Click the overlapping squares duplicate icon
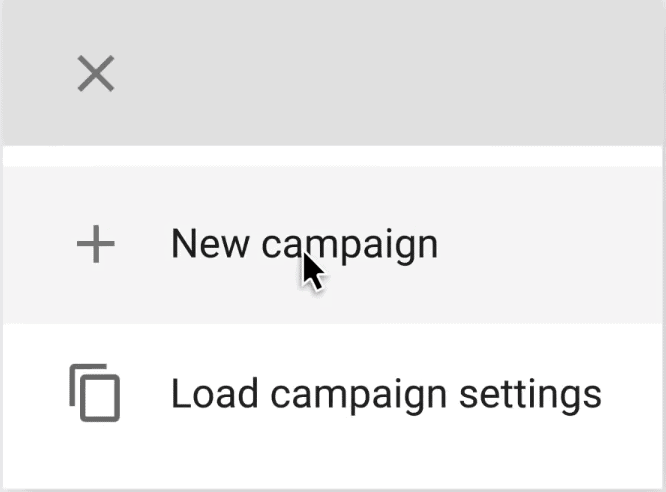666x492 pixels. (95, 393)
